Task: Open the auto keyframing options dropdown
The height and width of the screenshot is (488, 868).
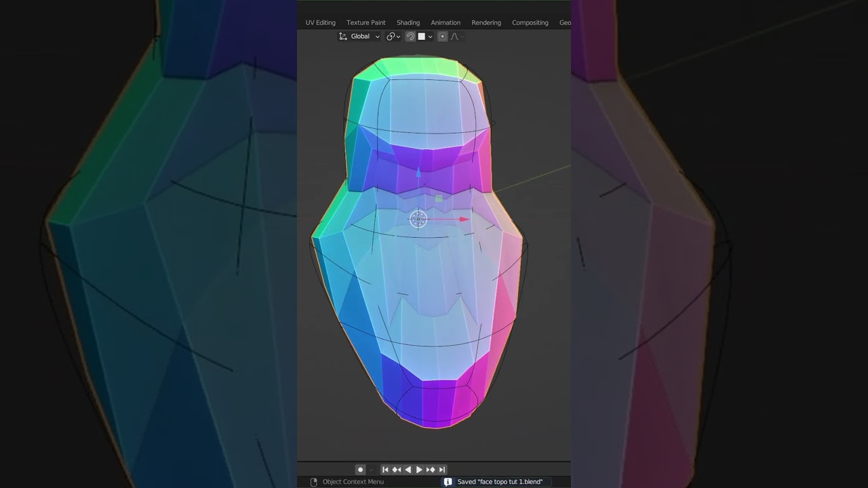Action: coord(371,470)
